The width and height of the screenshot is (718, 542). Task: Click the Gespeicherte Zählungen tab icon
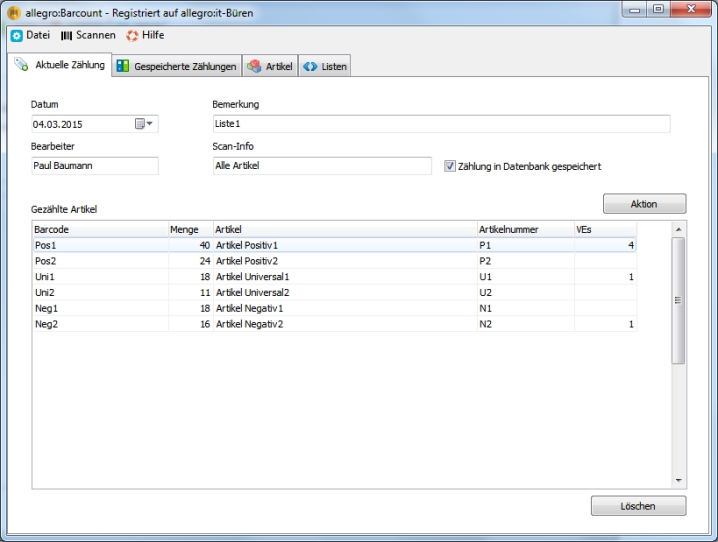click(x=123, y=67)
